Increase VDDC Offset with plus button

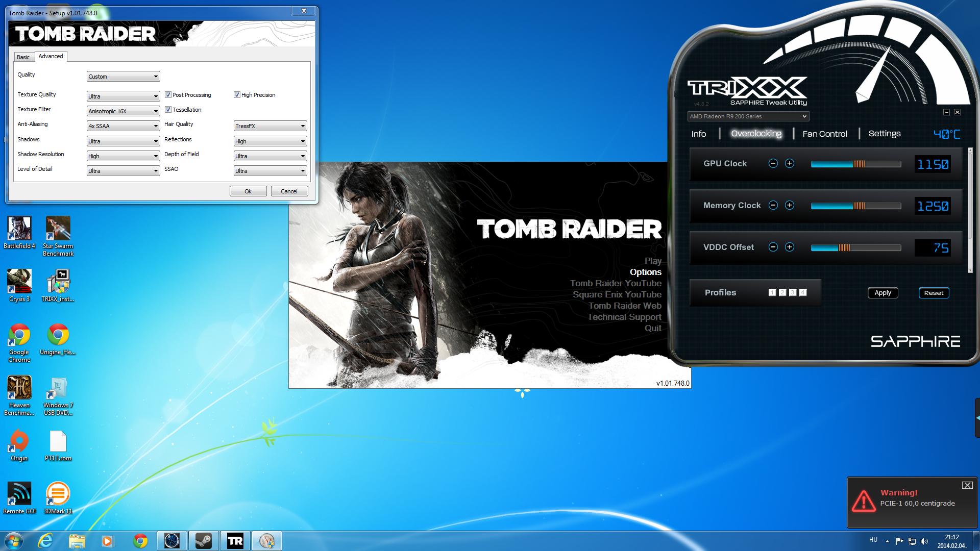pos(790,247)
